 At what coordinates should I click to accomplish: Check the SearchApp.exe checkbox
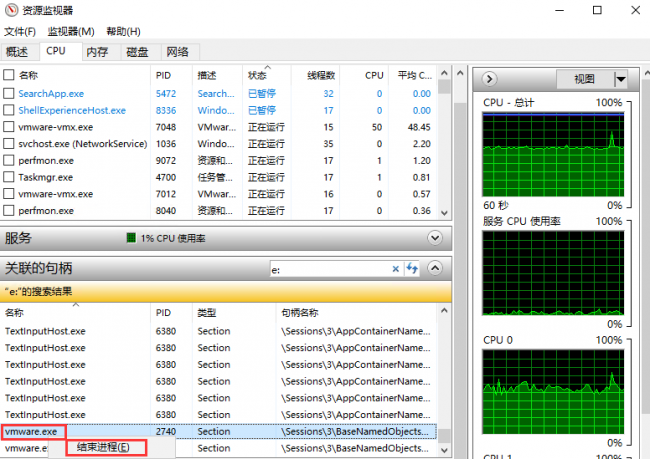point(9,93)
